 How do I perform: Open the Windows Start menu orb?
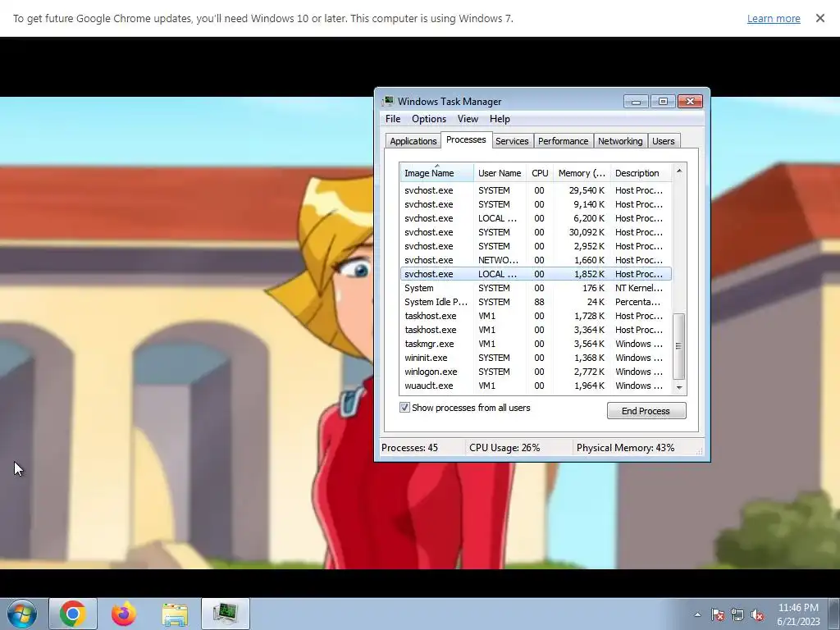click(22, 614)
